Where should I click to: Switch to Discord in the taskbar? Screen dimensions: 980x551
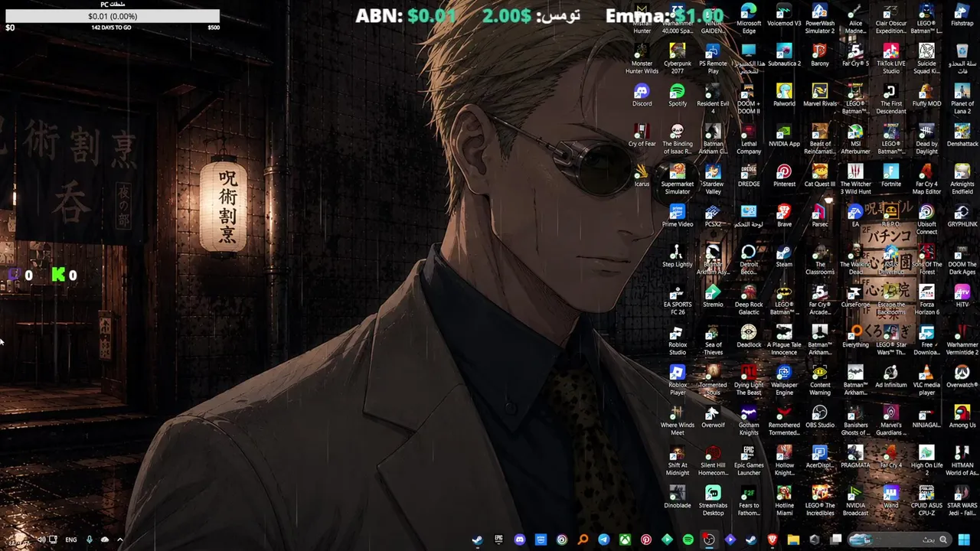click(x=520, y=540)
